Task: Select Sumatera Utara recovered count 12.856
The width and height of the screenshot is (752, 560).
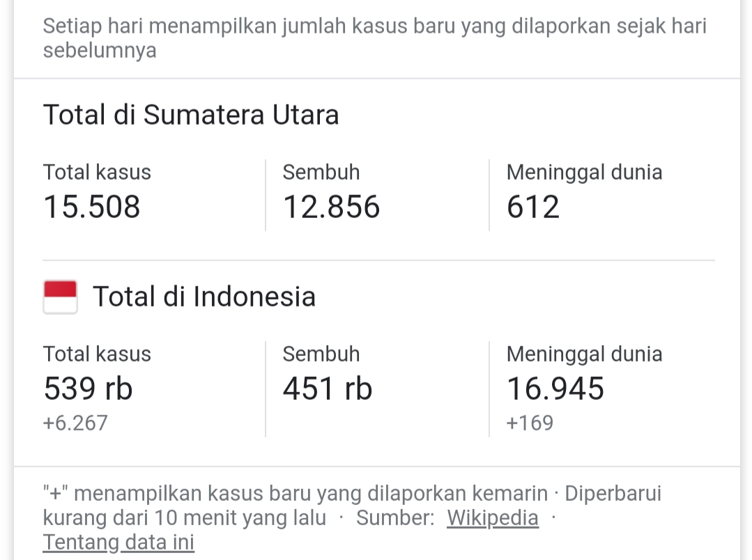Action: 331,207
